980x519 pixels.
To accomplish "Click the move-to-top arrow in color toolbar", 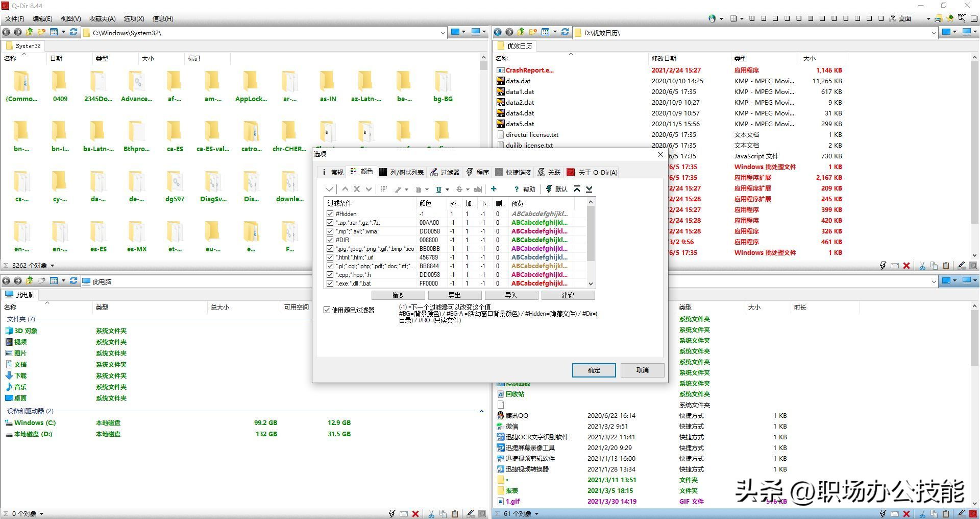I will coord(577,189).
